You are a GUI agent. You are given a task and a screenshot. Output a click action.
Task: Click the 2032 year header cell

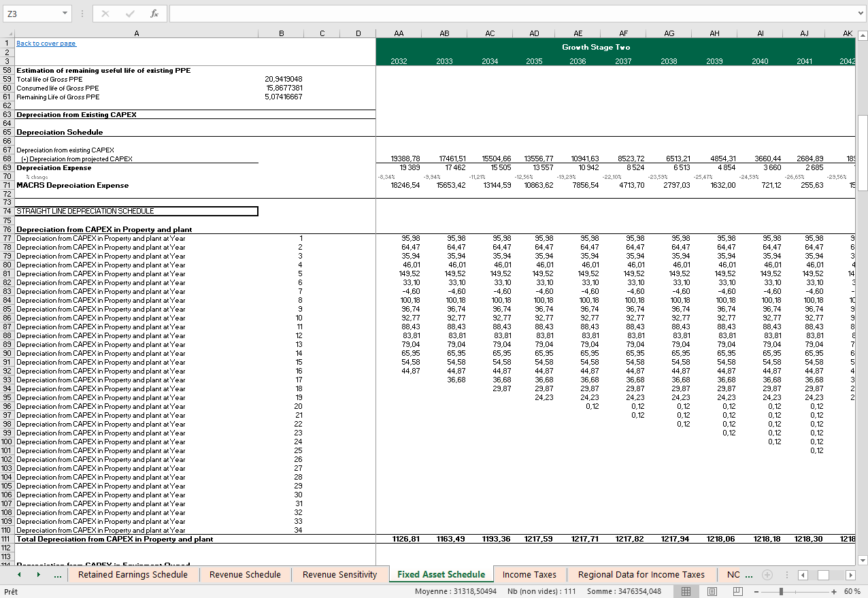coord(399,61)
